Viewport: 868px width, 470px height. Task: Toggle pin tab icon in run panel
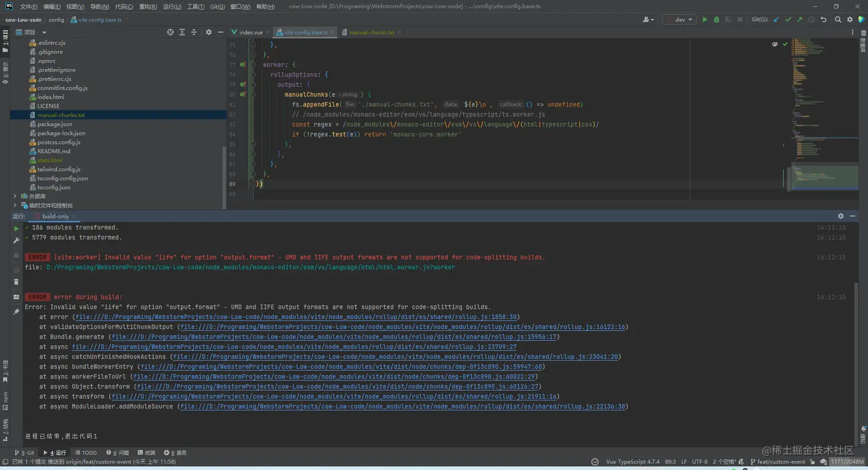[x=16, y=312]
